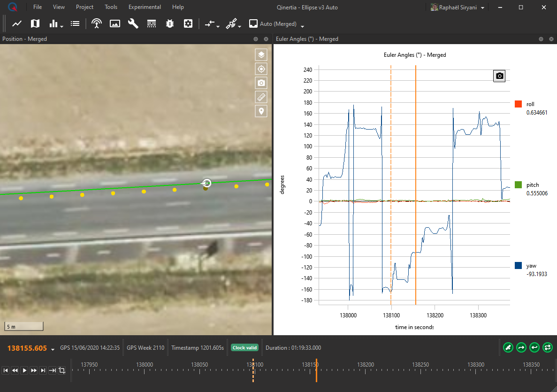The width and height of the screenshot is (557, 392).
Task: Click the wrench settings icon
Action: point(133,23)
